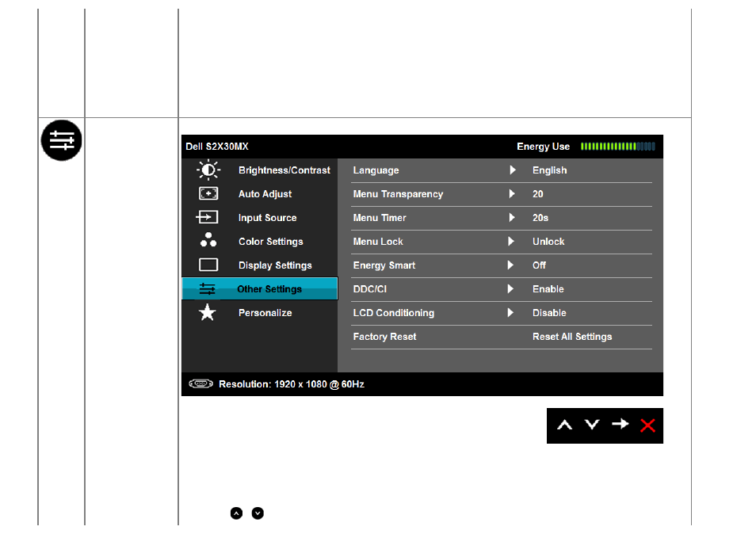
Task: Expand the LCD Conditioning arrow
Action: 510,312
